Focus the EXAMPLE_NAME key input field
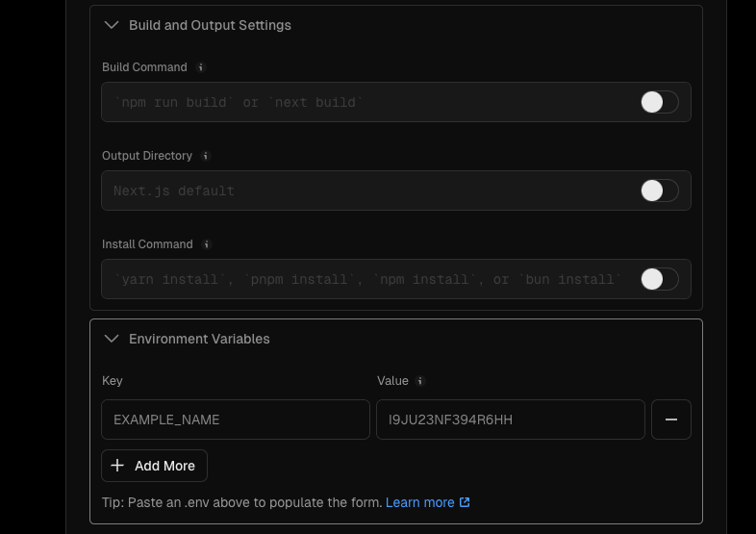 click(x=236, y=420)
